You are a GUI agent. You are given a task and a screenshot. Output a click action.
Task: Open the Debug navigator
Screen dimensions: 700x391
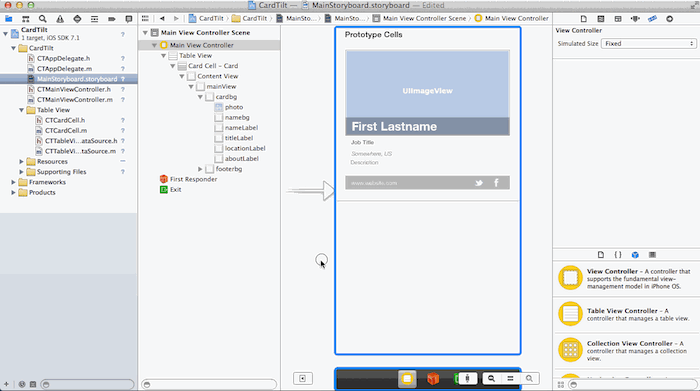click(x=94, y=19)
